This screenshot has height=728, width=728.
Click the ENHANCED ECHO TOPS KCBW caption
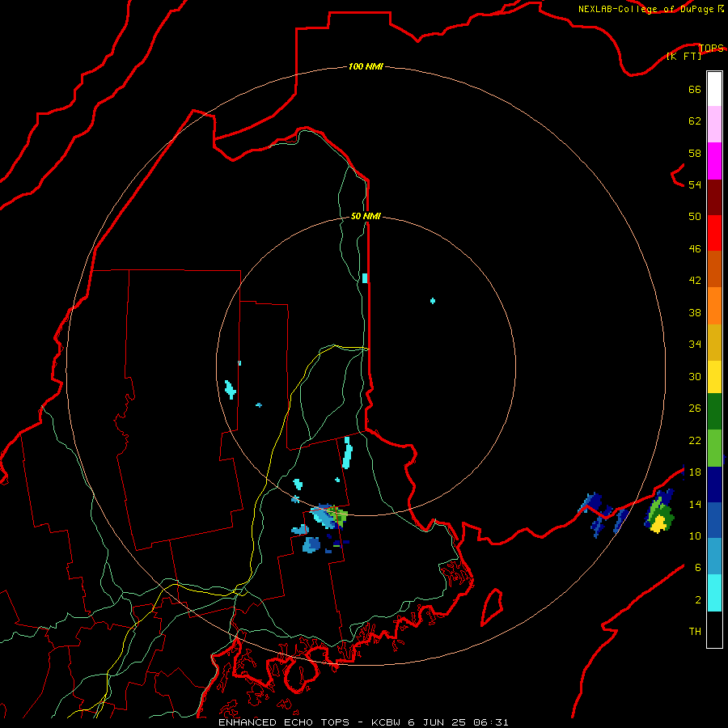[363, 722]
